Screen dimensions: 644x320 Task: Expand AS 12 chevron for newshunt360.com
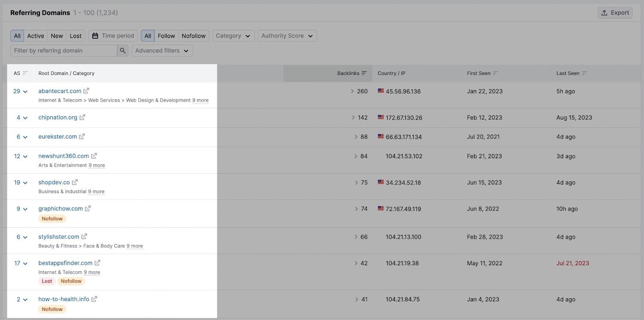point(25,157)
